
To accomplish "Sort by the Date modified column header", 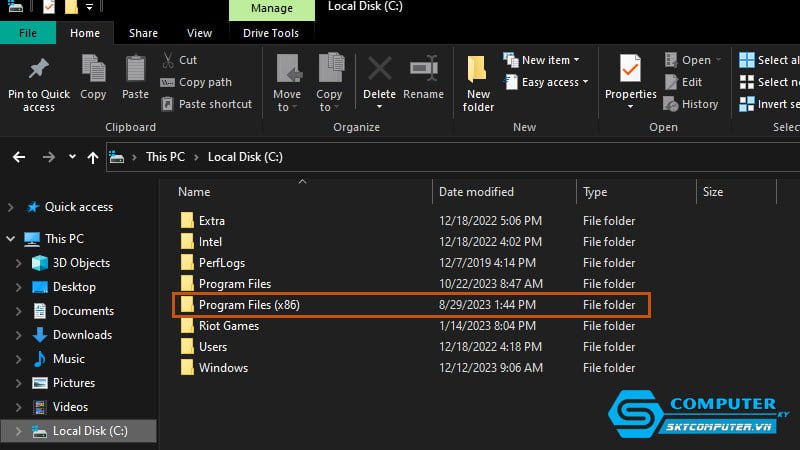I will coord(476,192).
